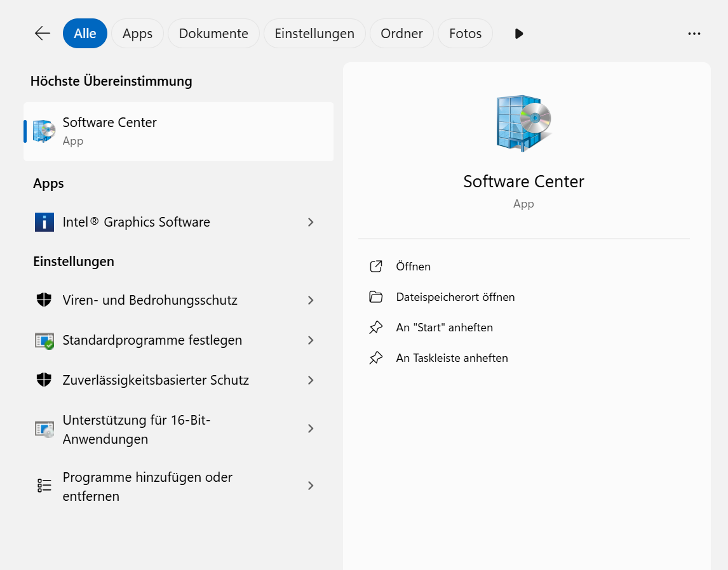The image size is (728, 570).
Task: Click the Öffnen launch icon
Action: pyautogui.click(x=375, y=266)
